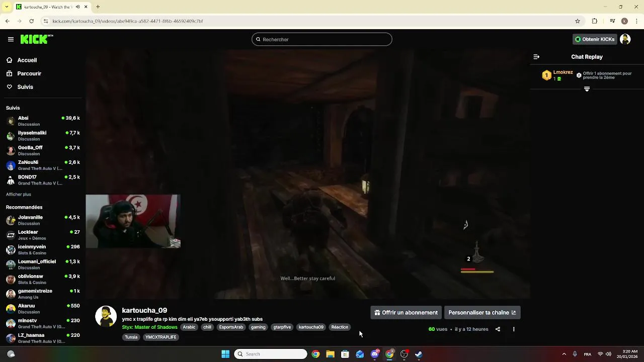Open Microsoft Store from taskbar

click(x=345, y=354)
